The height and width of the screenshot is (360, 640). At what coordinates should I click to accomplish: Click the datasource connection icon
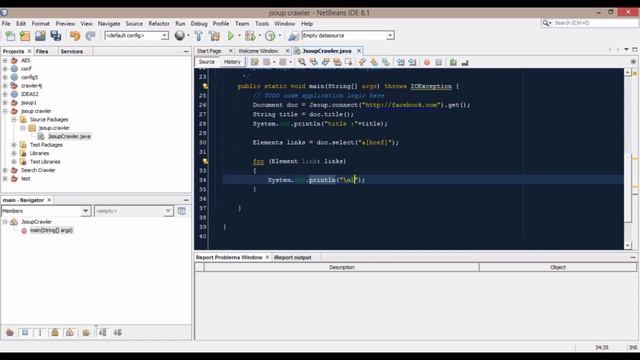(x=293, y=36)
